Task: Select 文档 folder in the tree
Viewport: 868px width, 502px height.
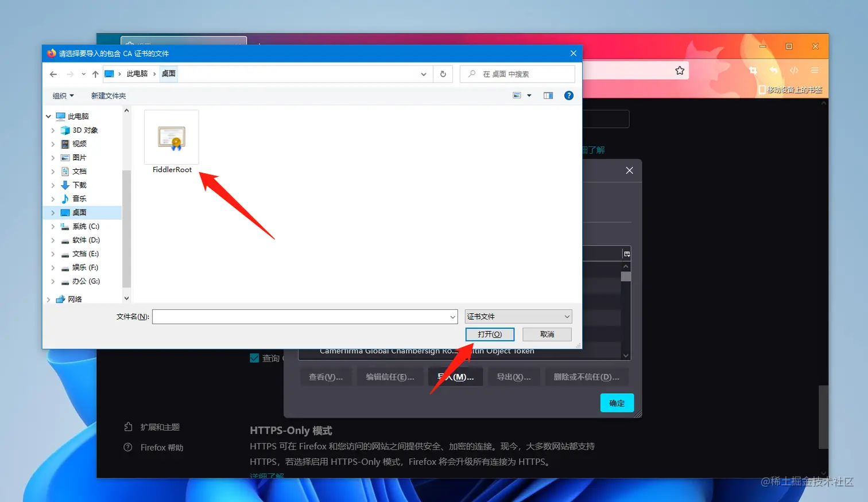Action: click(79, 172)
